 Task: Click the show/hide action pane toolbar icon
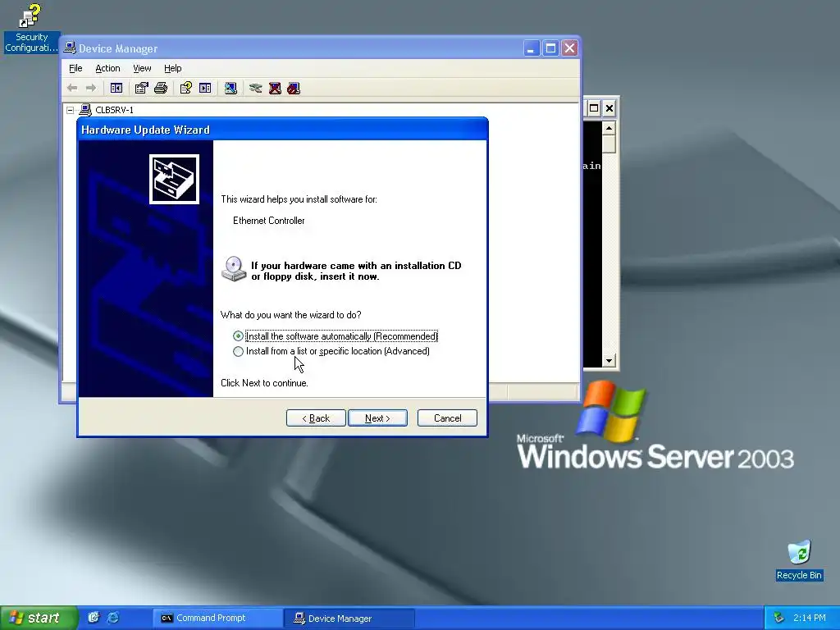click(205, 88)
